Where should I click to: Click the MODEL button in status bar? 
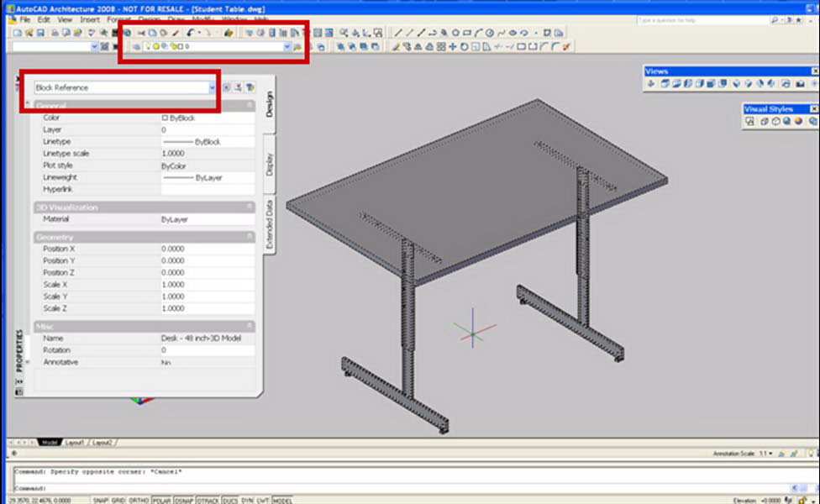[x=282, y=501]
